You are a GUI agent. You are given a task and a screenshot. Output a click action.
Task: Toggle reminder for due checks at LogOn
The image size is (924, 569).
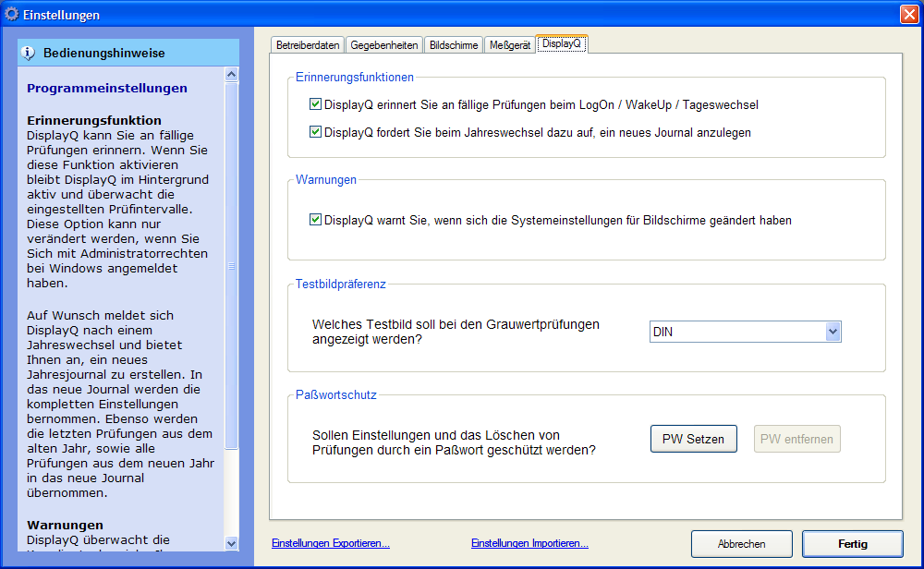coord(315,104)
